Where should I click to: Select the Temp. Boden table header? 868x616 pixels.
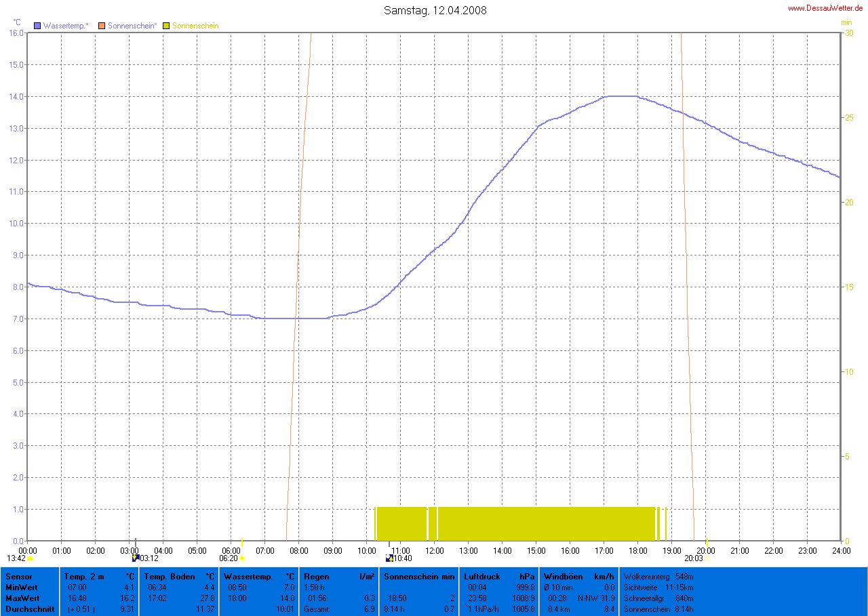pos(169,576)
